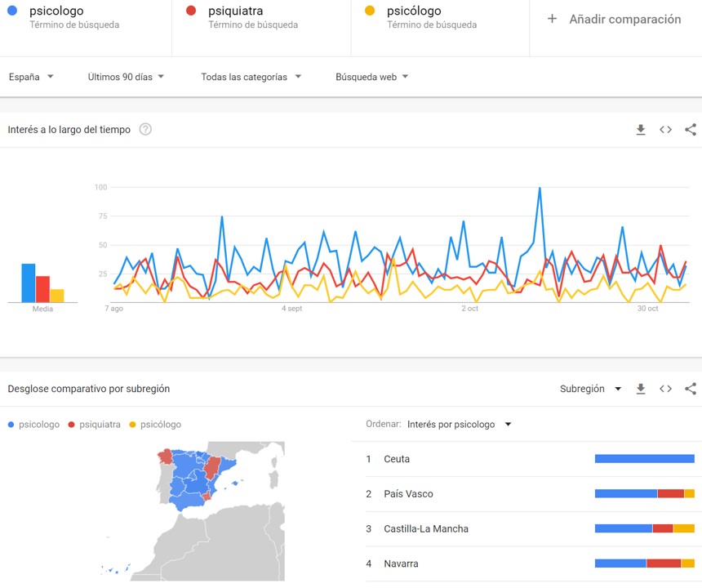Viewport: 702px width, 588px height.
Task: Download the subregion breakdown data
Action: click(641, 390)
